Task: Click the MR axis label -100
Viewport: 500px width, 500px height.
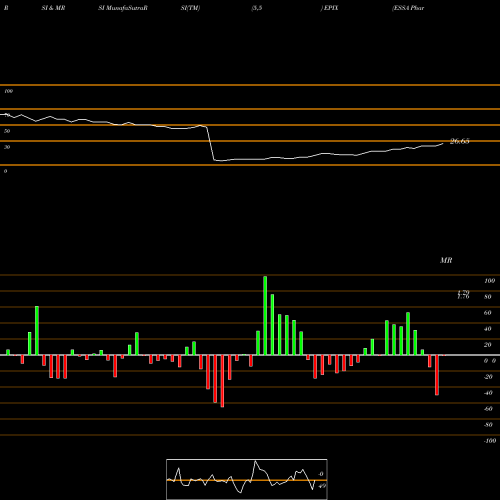Action: [x=490, y=441]
